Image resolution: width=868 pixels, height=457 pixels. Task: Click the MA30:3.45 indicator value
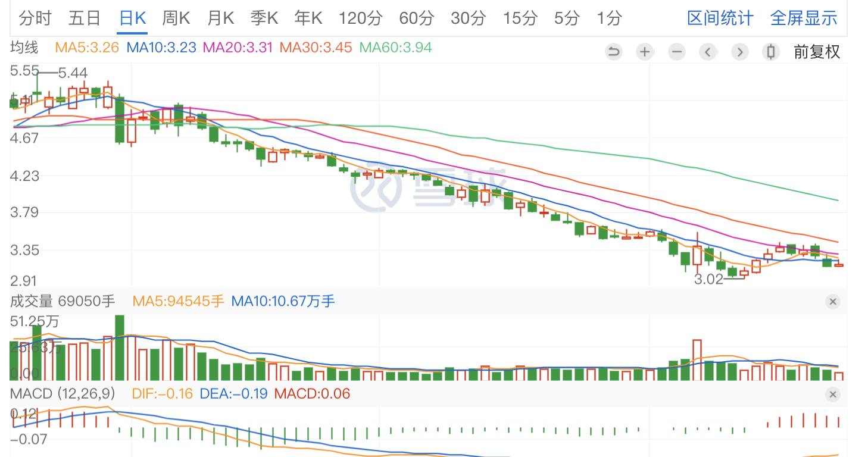click(316, 47)
